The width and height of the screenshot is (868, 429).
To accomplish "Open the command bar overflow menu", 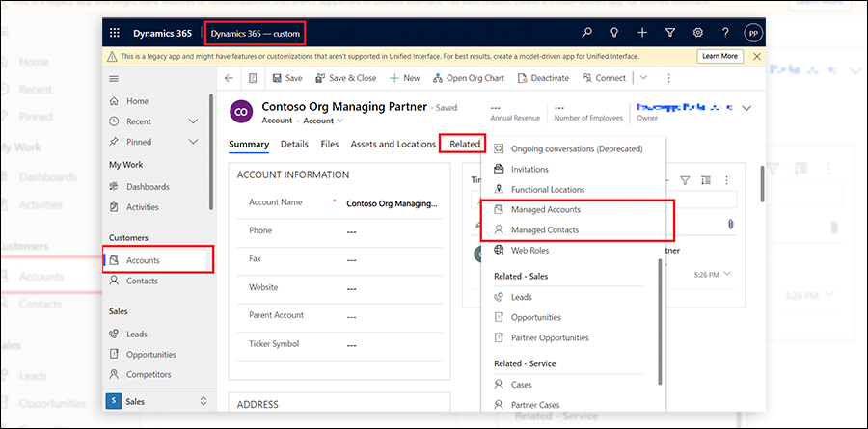I will click(668, 78).
